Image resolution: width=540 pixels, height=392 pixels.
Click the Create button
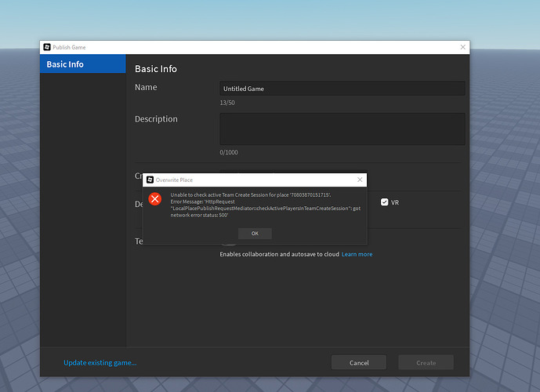[426, 363]
